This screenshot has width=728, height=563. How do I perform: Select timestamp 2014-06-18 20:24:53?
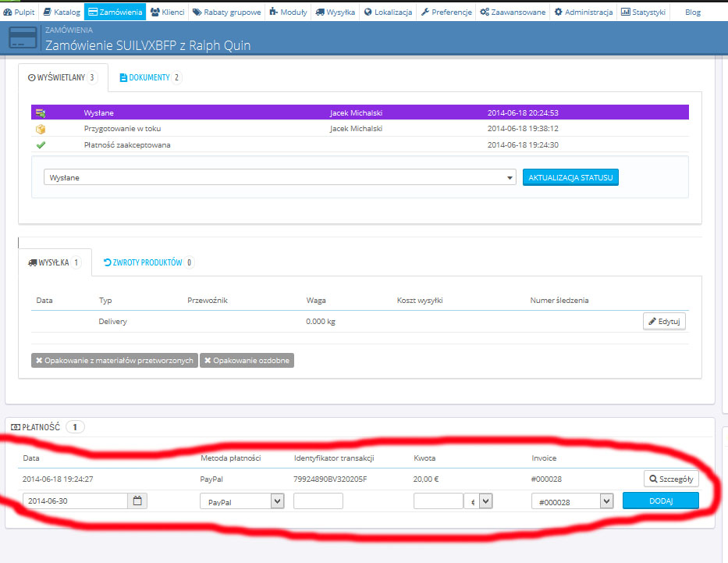(x=523, y=113)
